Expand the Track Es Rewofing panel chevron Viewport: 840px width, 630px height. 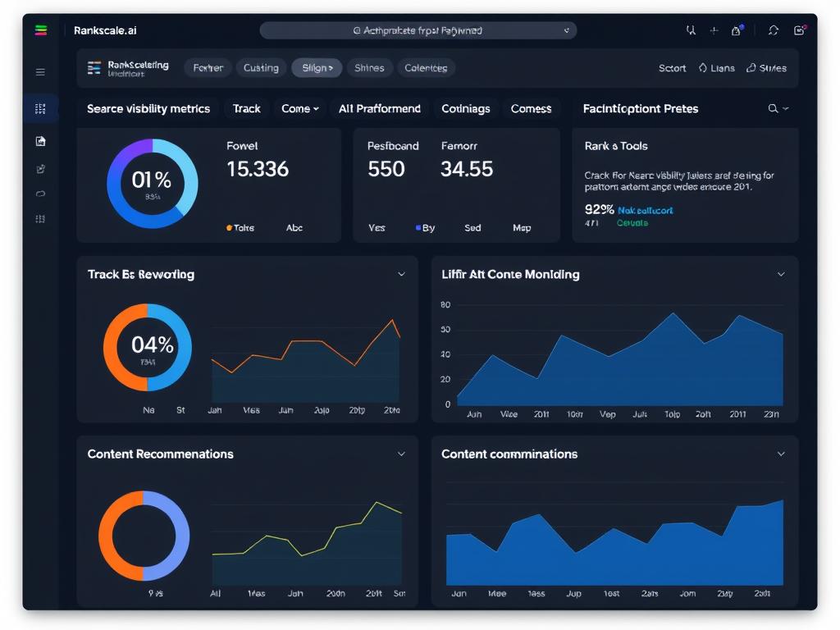coord(401,274)
